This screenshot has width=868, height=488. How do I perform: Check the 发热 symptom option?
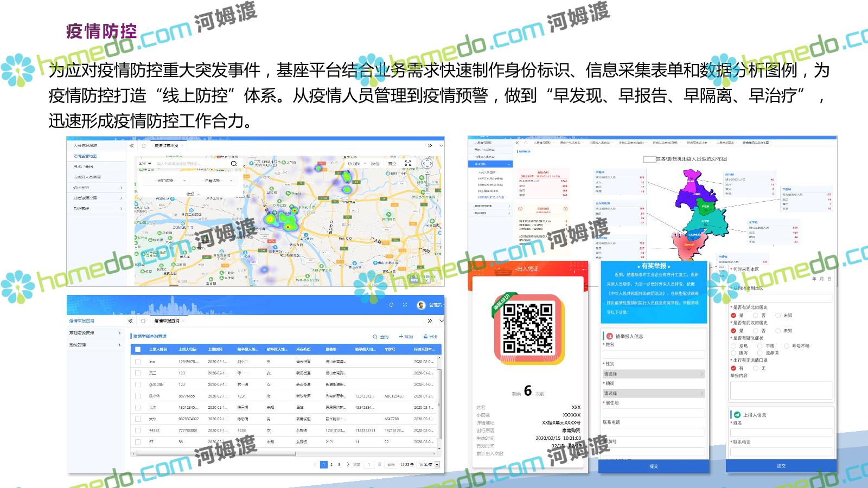pos(733,346)
